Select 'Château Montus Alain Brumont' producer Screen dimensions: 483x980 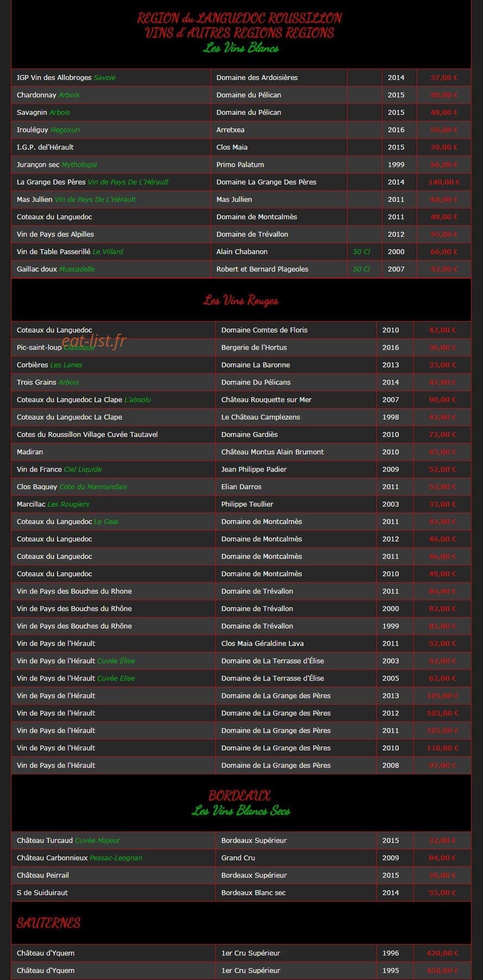tap(273, 452)
